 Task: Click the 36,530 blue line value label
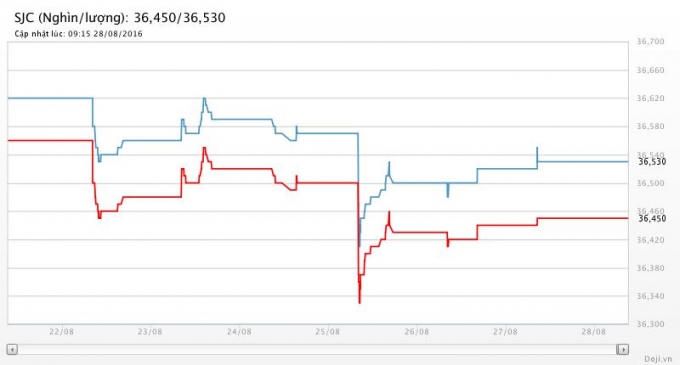[x=652, y=162]
